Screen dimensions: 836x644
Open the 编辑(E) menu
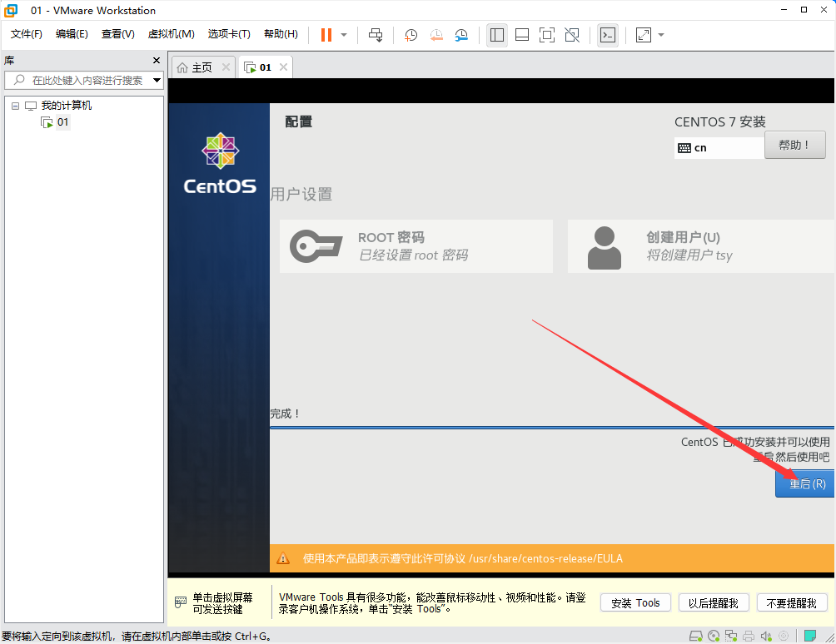click(72, 34)
